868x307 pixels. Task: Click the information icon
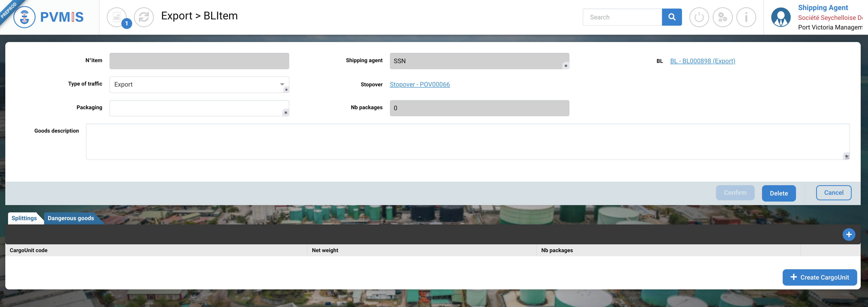coord(746,17)
